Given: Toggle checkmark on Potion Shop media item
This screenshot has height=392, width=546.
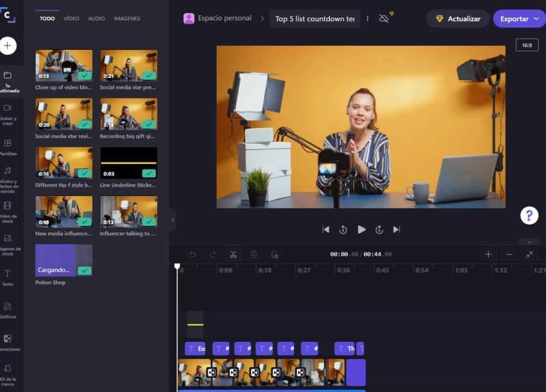Looking at the screenshot, I should pos(84,270).
